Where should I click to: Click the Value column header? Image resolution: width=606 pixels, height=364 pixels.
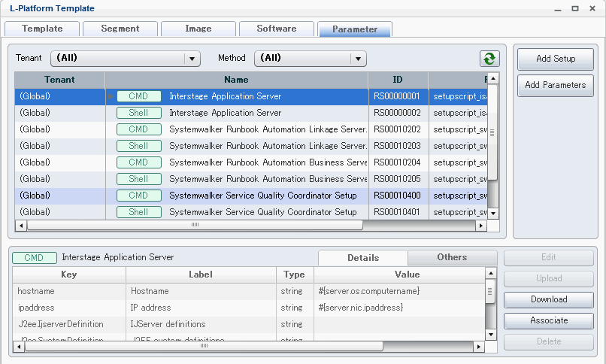click(400, 275)
